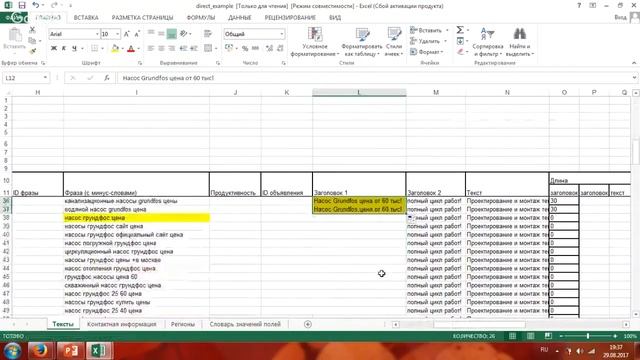640x360 pixels.
Task: Click the Clear eraser icon
Action: pyautogui.click(x=460, y=51)
